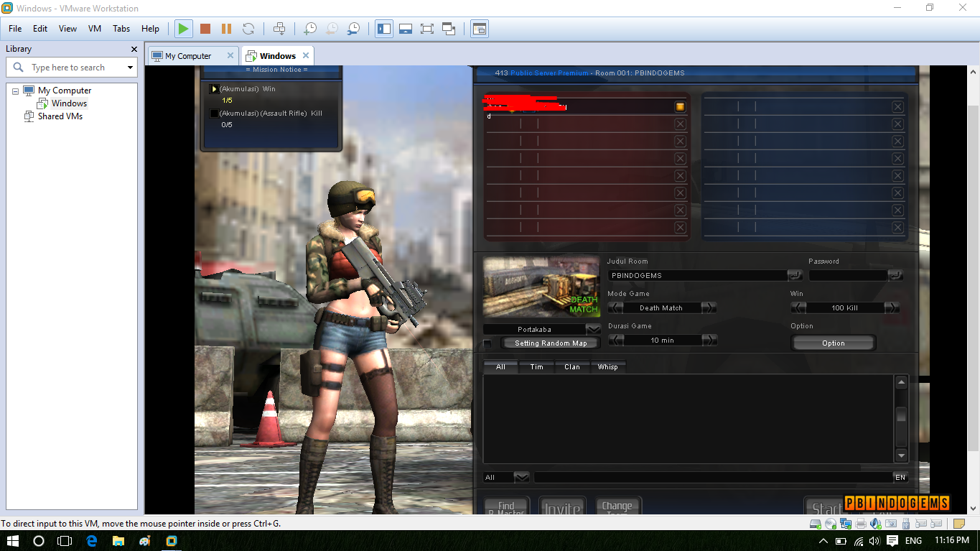The height and width of the screenshot is (551, 980).
Task: Tick the checkbox beside Setting Random Map
Action: (x=487, y=343)
